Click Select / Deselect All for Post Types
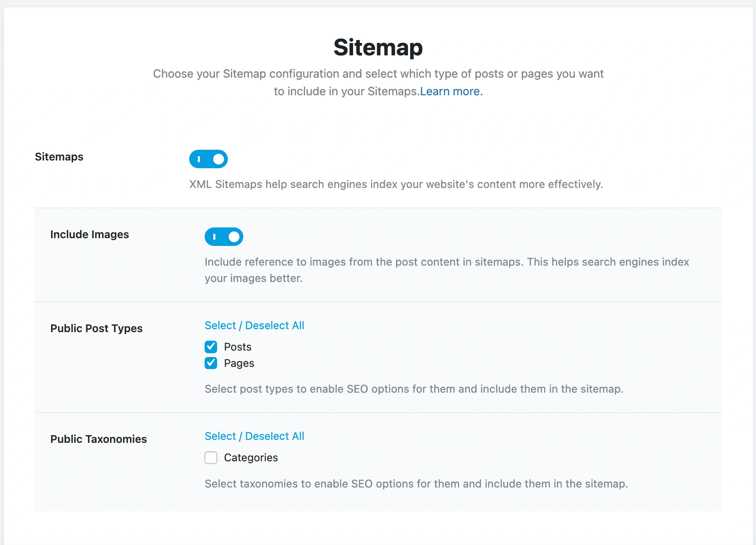 pos(254,326)
